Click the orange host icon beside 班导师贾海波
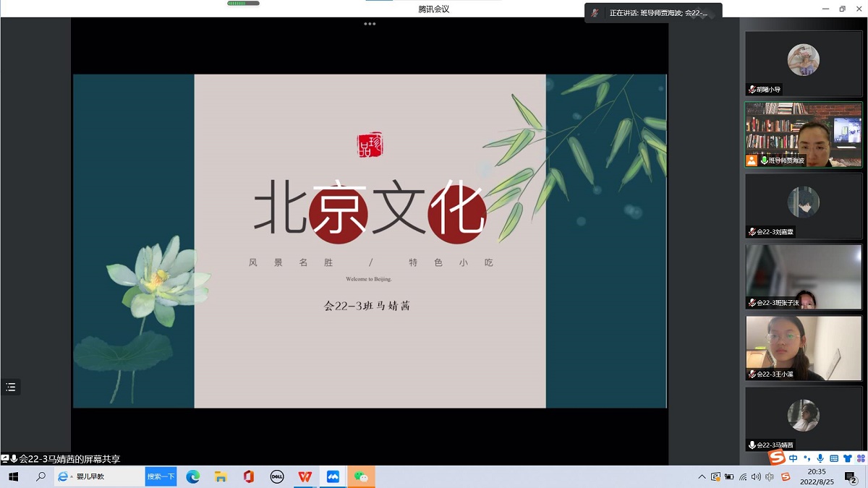Screen dimensions: 868x488 (x=752, y=160)
